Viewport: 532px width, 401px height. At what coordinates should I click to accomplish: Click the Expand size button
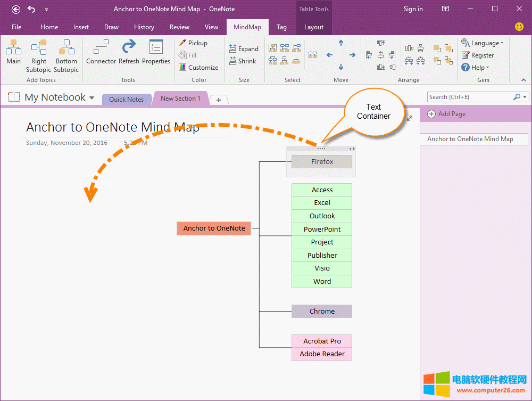244,49
